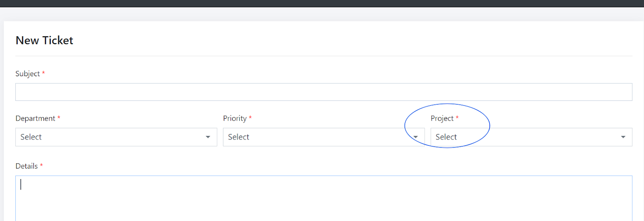Click the red asterisk beside Subject

pyautogui.click(x=43, y=73)
